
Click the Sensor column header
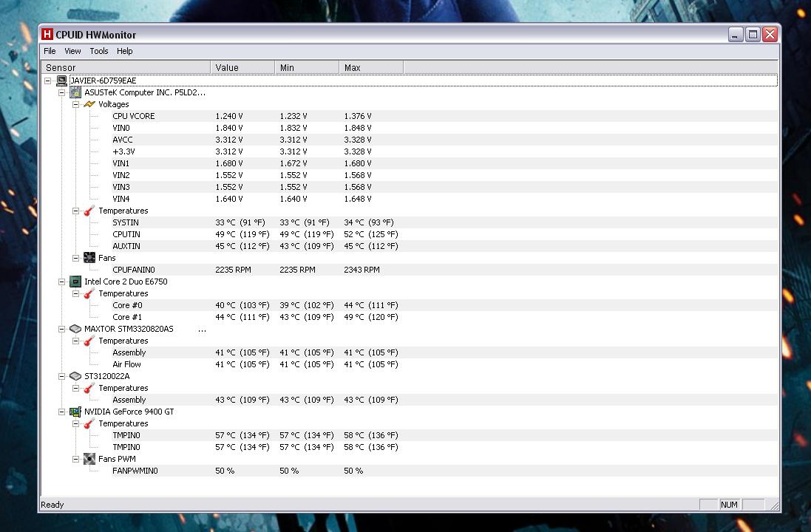[126, 67]
